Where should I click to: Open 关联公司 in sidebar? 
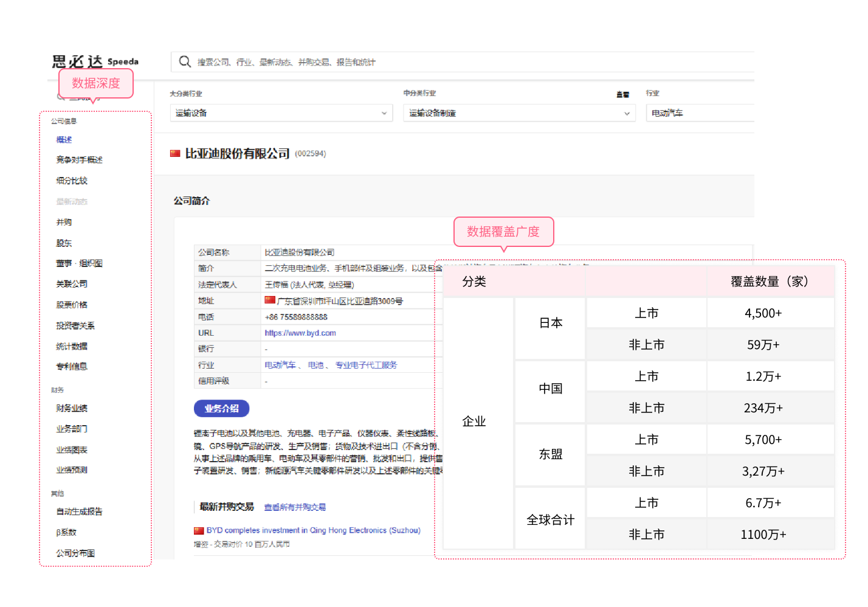72,284
